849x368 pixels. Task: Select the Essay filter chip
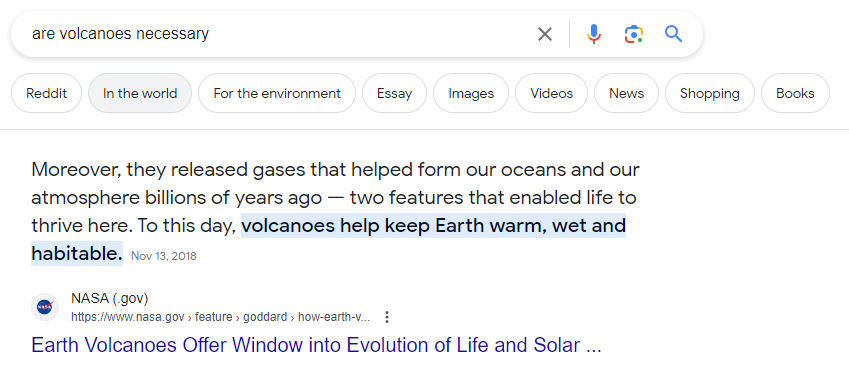point(394,93)
